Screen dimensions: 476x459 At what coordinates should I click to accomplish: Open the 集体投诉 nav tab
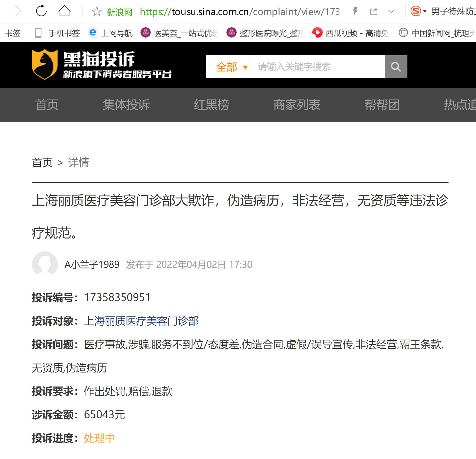point(126,105)
